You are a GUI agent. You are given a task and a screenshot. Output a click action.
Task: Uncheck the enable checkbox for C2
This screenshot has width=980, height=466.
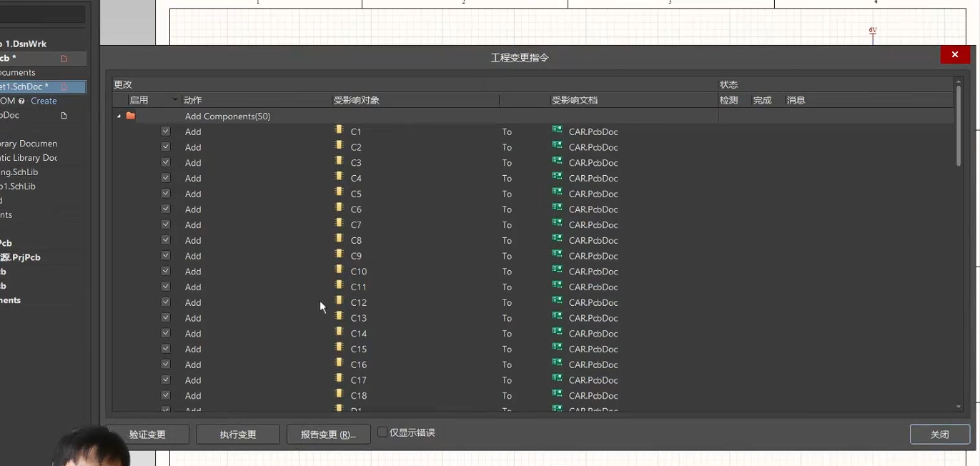pyautogui.click(x=166, y=147)
